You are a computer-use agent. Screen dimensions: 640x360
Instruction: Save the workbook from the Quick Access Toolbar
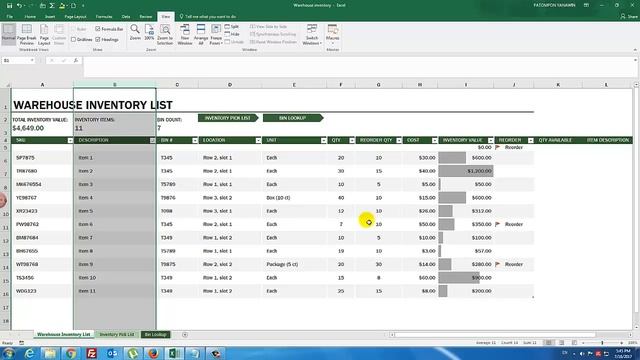pos(9,5)
